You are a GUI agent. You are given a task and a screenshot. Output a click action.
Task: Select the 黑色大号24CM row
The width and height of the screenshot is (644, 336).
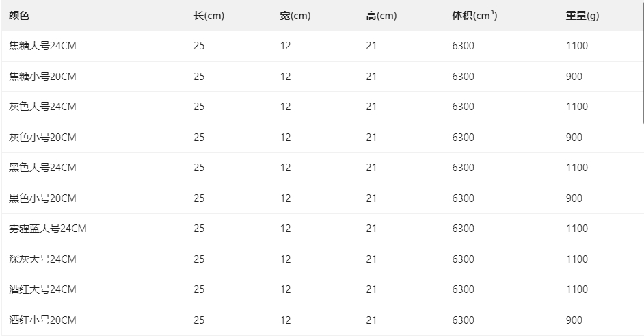click(x=322, y=168)
